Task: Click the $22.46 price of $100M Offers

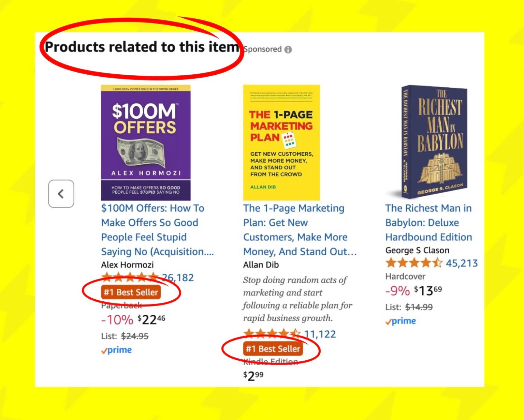Action: [x=151, y=320]
